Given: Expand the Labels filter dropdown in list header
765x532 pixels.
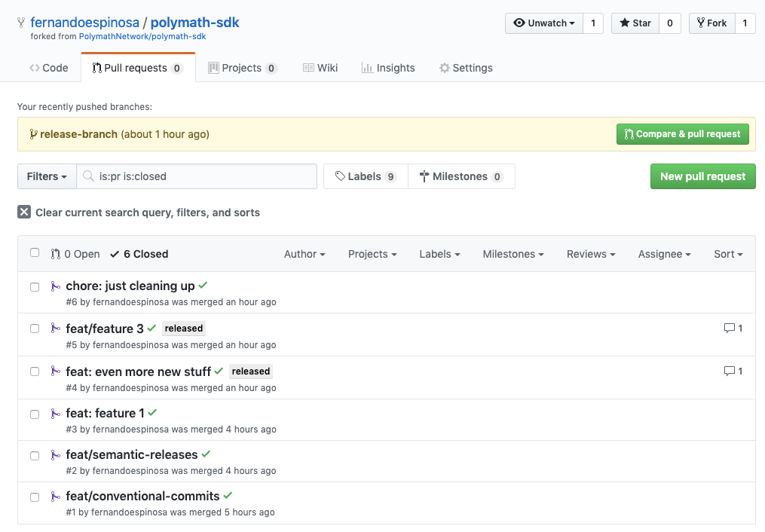Looking at the screenshot, I should (439, 254).
